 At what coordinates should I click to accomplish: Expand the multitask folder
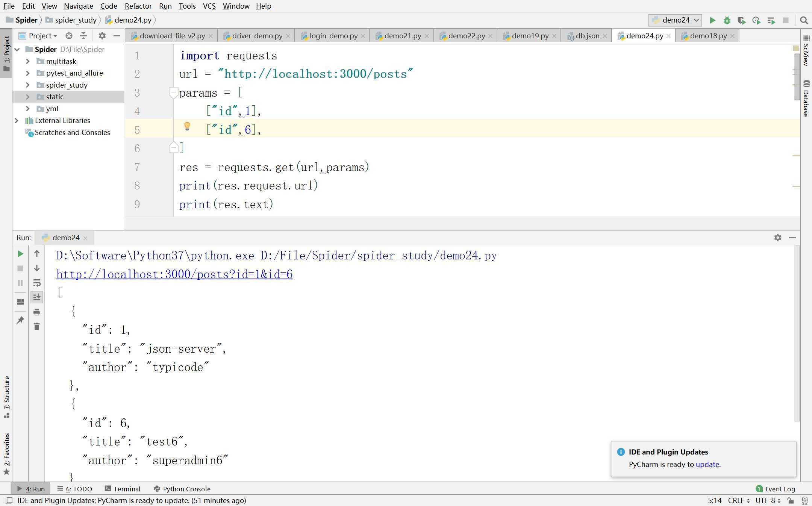(27, 61)
